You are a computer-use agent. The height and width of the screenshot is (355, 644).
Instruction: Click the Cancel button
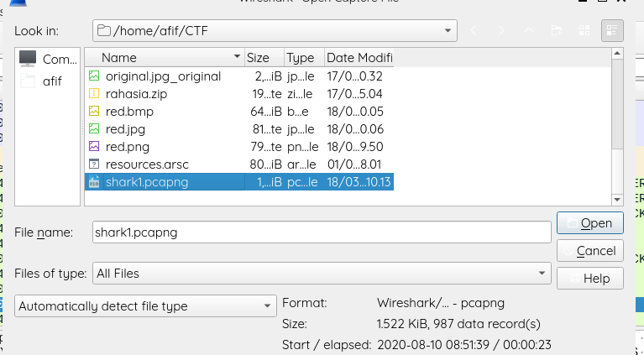(x=589, y=250)
